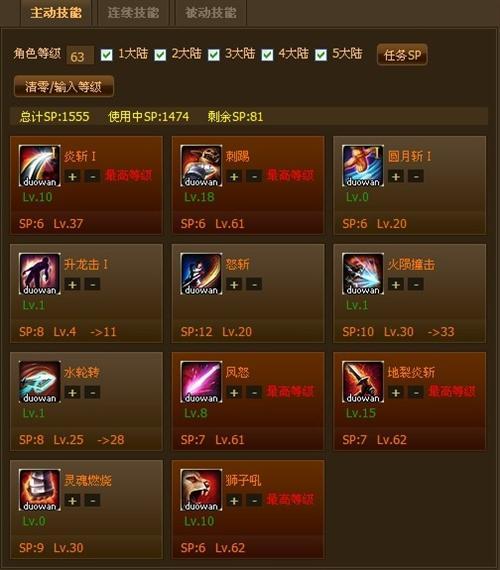The image size is (500, 570).
Task: Click the 怒斩 skill icon
Action: (x=201, y=274)
